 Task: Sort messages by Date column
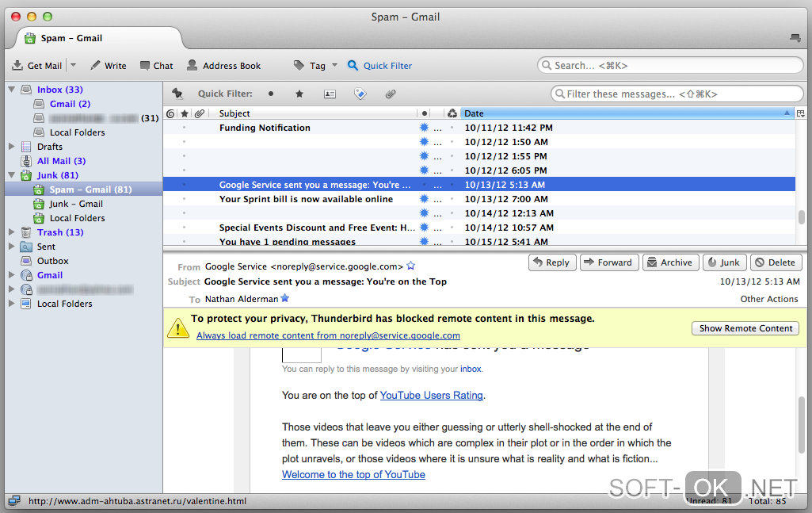pyautogui.click(x=627, y=113)
